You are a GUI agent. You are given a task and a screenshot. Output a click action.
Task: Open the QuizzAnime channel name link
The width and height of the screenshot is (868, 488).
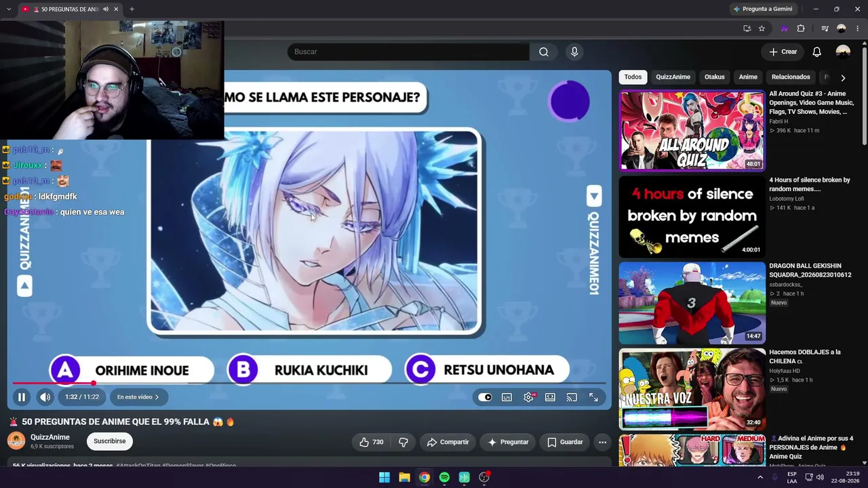50,437
